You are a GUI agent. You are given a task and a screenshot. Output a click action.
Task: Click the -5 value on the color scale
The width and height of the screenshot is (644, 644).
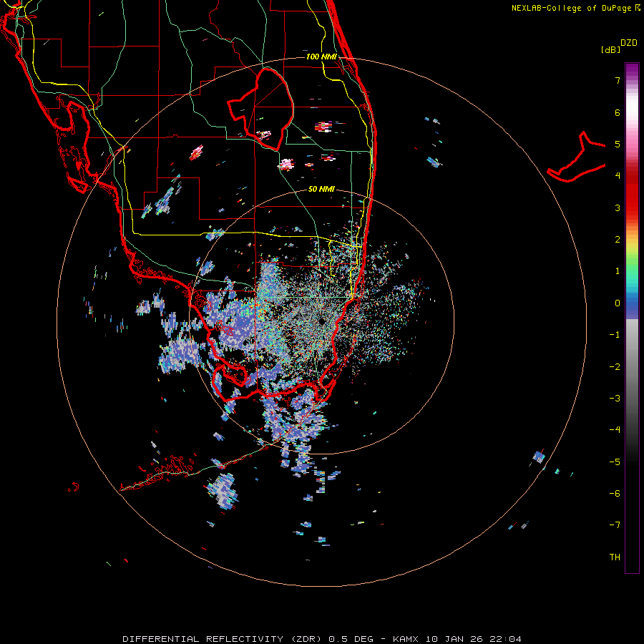(615, 462)
